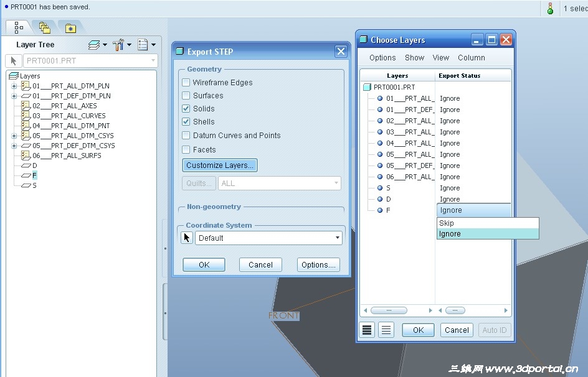Viewport: 588px width, 377px height.
Task: Select layer S in the Layer Tree
Action: pyautogui.click(x=34, y=185)
